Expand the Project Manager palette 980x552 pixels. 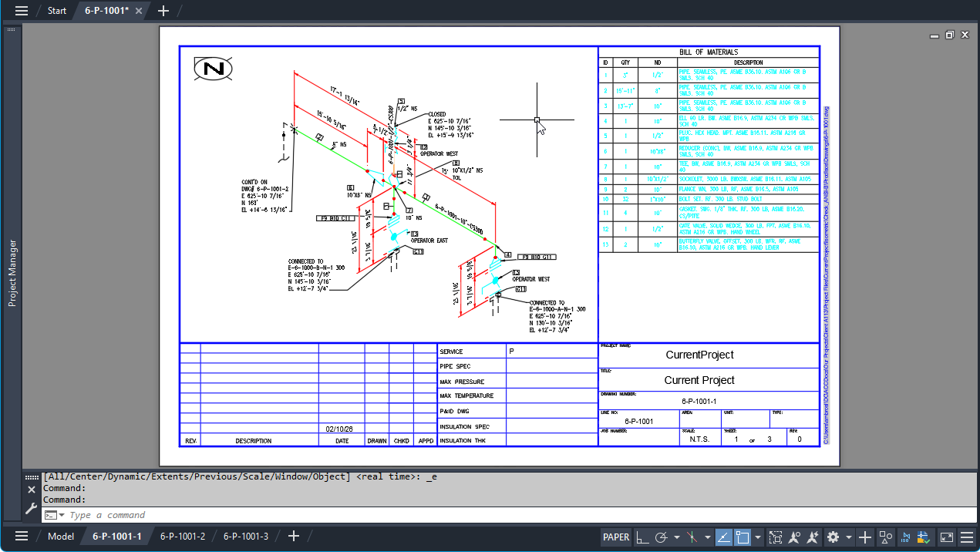[12, 273]
